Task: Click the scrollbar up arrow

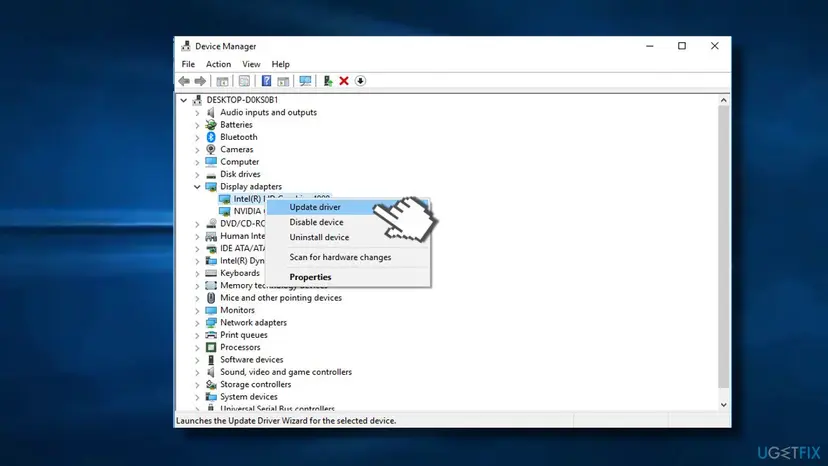Action: tap(723, 100)
